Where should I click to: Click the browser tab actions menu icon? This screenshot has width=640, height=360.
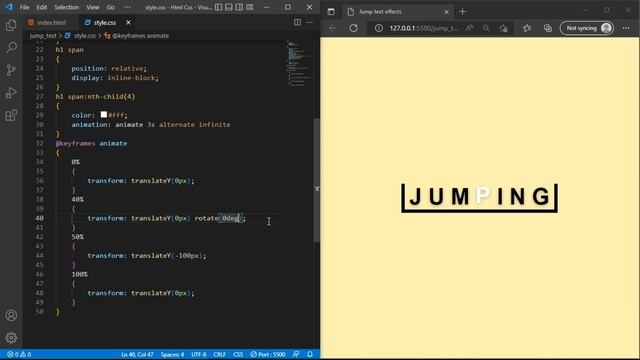point(331,12)
